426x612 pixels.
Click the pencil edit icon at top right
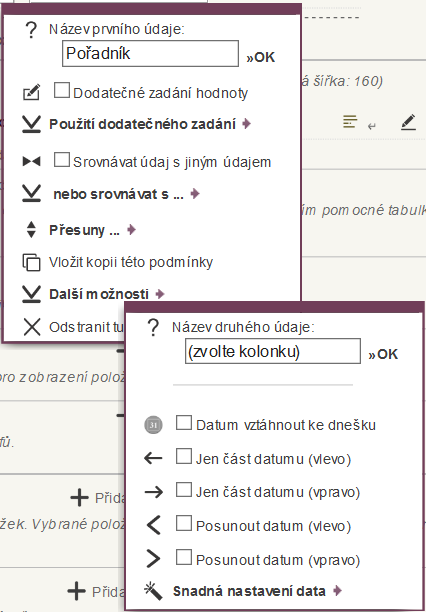point(408,122)
